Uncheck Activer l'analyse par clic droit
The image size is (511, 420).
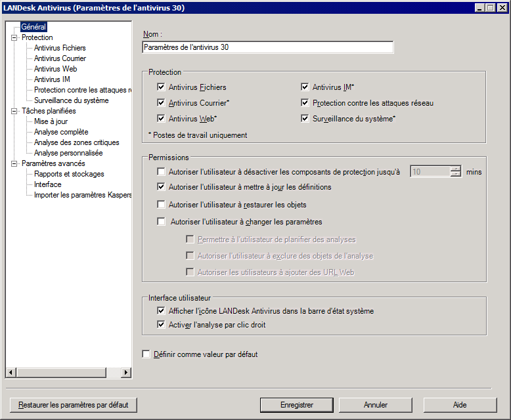tap(161, 325)
